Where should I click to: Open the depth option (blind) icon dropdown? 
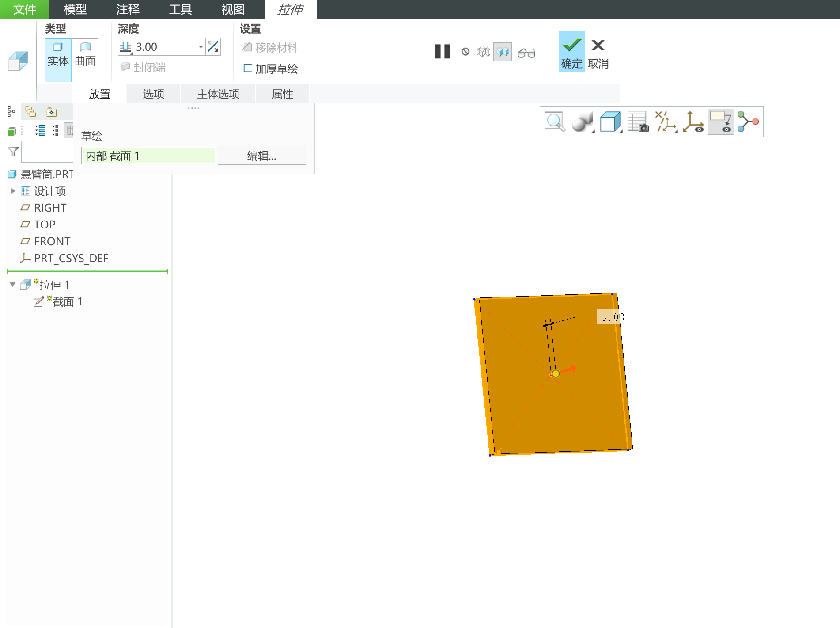click(x=125, y=47)
